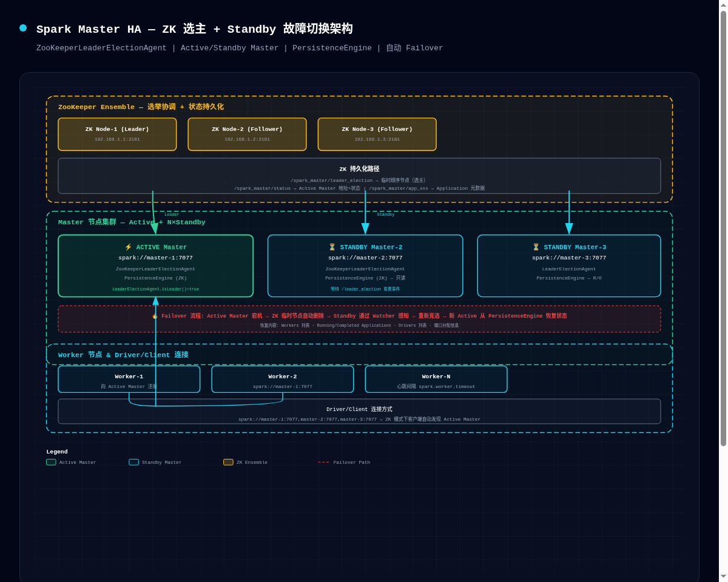Select the ZK Node-3 (Follower) box

click(x=377, y=134)
